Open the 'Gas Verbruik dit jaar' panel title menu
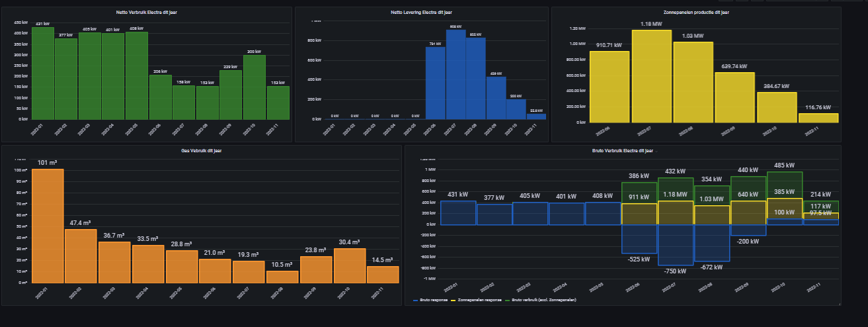 point(202,150)
